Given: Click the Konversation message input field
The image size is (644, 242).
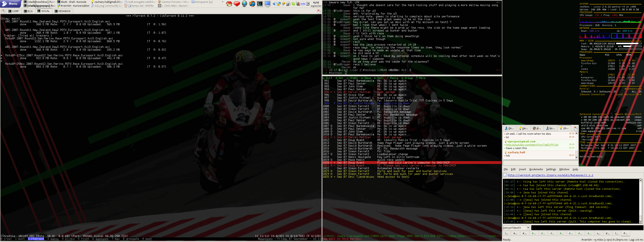Looking at the screenshot, I should click(x=587, y=228).
